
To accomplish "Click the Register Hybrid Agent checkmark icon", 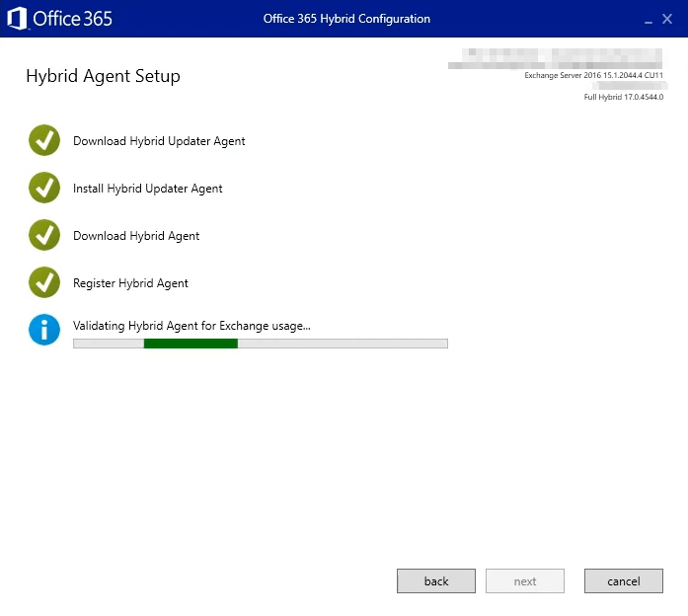I will click(x=44, y=282).
